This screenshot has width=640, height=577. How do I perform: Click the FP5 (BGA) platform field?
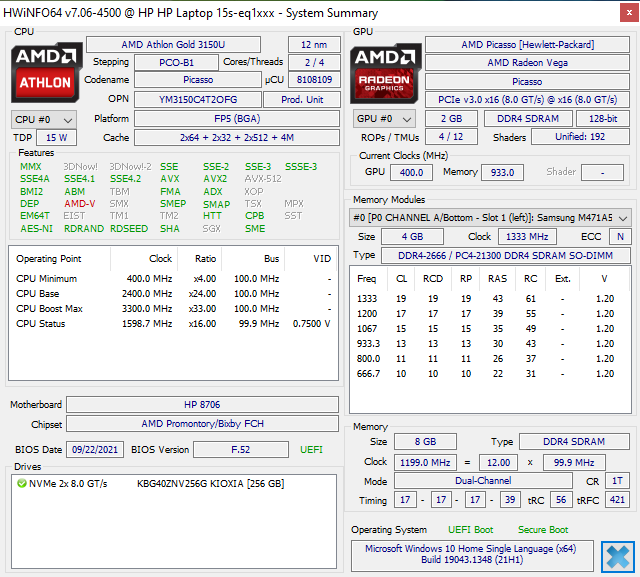237,119
